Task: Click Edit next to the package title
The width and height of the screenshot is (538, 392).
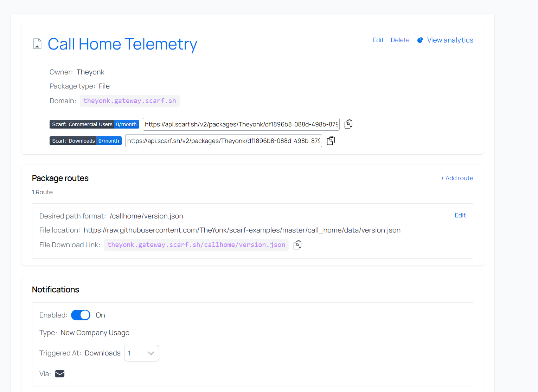Action: click(378, 40)
